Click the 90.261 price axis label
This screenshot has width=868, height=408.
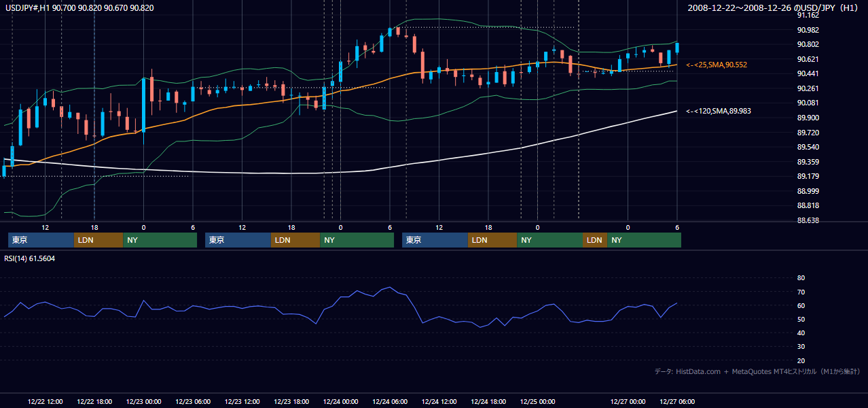click(x=808, y=88)
